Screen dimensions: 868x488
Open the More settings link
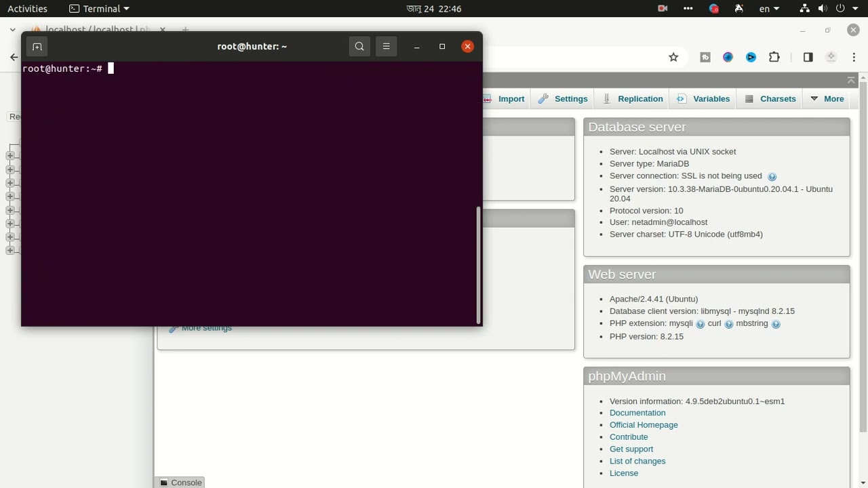pyautogui.click(x=206, y=329)
